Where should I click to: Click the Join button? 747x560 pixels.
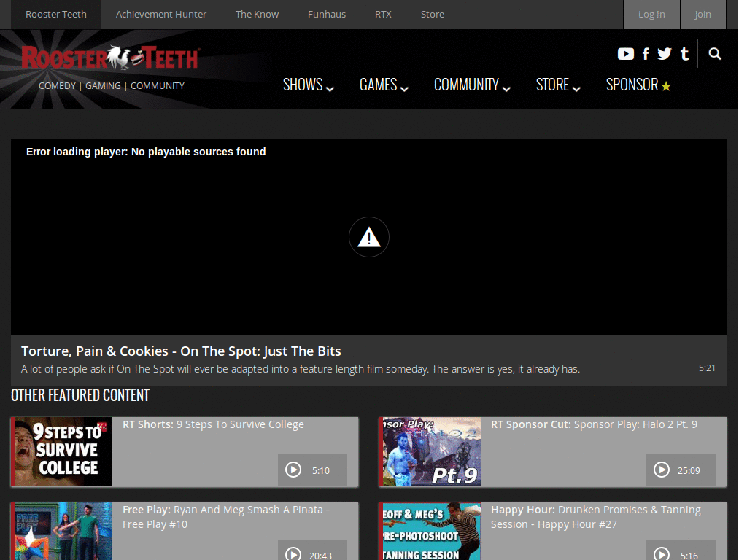[703, 15]
